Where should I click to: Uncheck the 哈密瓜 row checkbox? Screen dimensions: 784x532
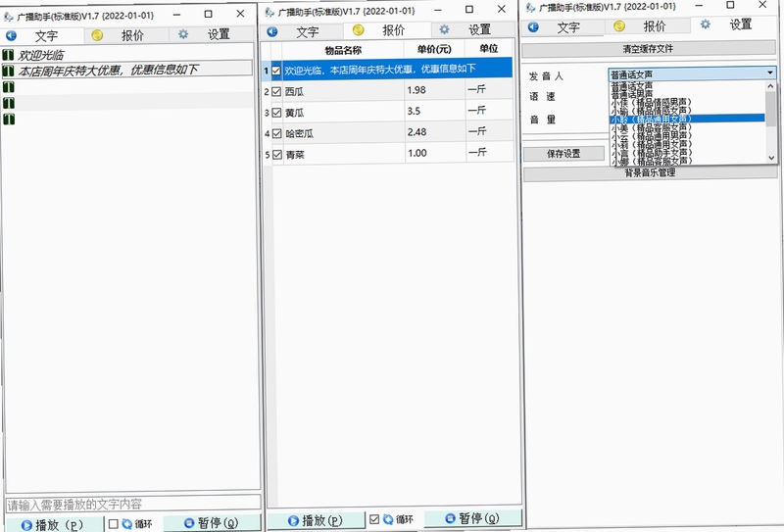click(x=277, y=133)
